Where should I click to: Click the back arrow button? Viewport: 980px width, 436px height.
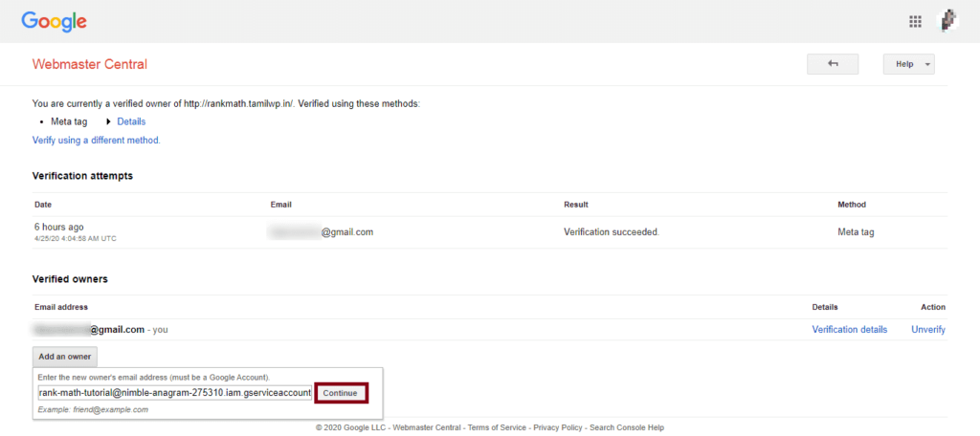point(833,64)
